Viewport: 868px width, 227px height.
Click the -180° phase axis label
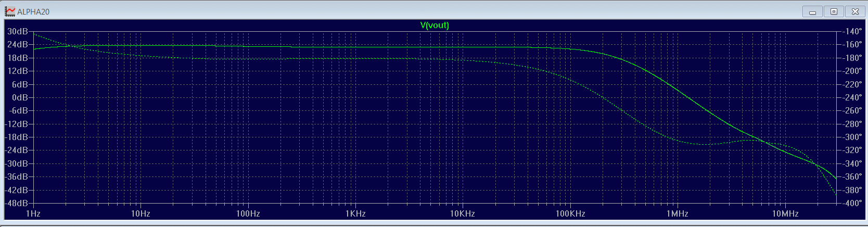tap(852, 58)
